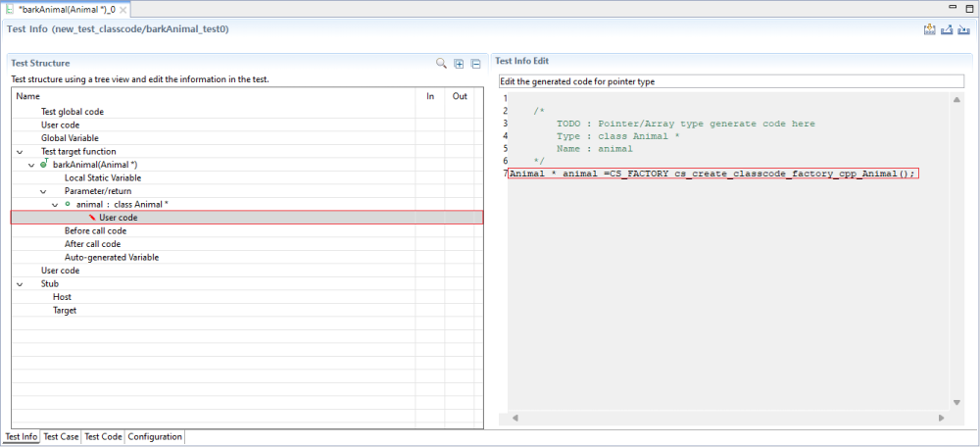This screenshot has width=980, height=447.
Task: Click the 'Name : animal' comment line
Action: pyautogui.click(x=595, y=149)
